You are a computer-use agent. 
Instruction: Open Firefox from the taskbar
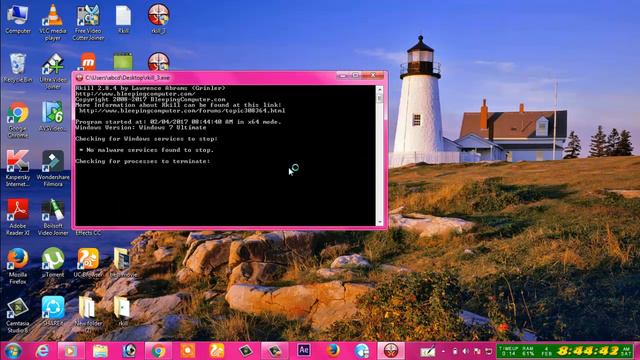(x=333, y=351)
